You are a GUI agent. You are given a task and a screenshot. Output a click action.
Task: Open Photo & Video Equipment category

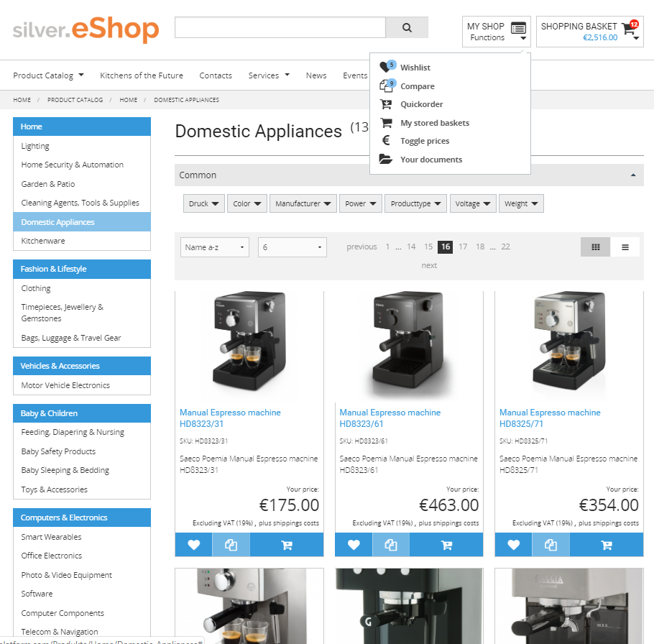pos(66,575)
